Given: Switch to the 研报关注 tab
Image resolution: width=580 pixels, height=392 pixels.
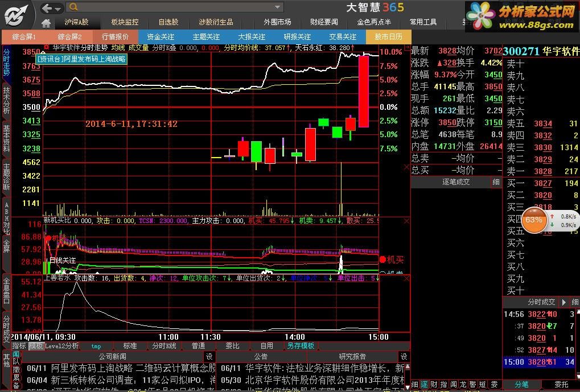Looking at the screenshot, I should tap(297, 37).
